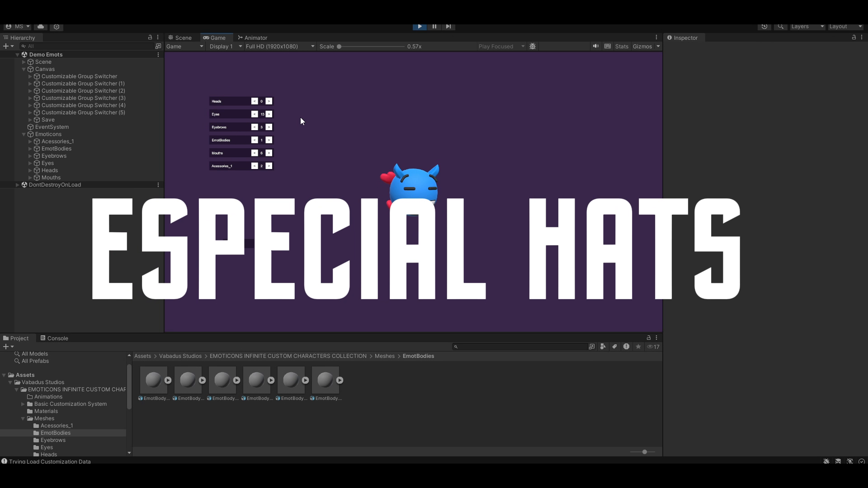Toggle the Inspector lock icon
868x488 pixels.
854,37
